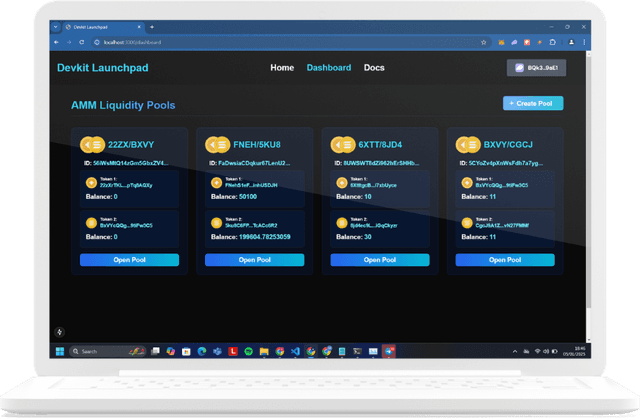Screen dimensions: 640x418
Task: Click the 6XTT/8JD4 pool coin icon
Action: (x=343, y=145)
